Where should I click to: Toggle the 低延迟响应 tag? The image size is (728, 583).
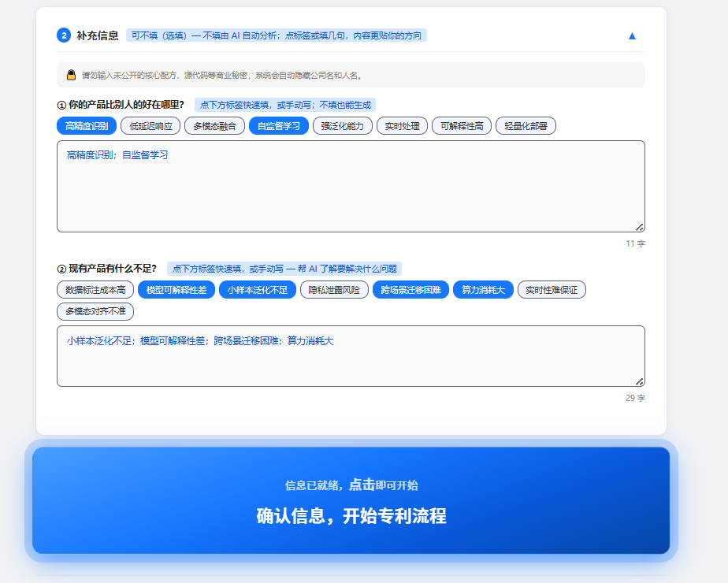[150, 126]
